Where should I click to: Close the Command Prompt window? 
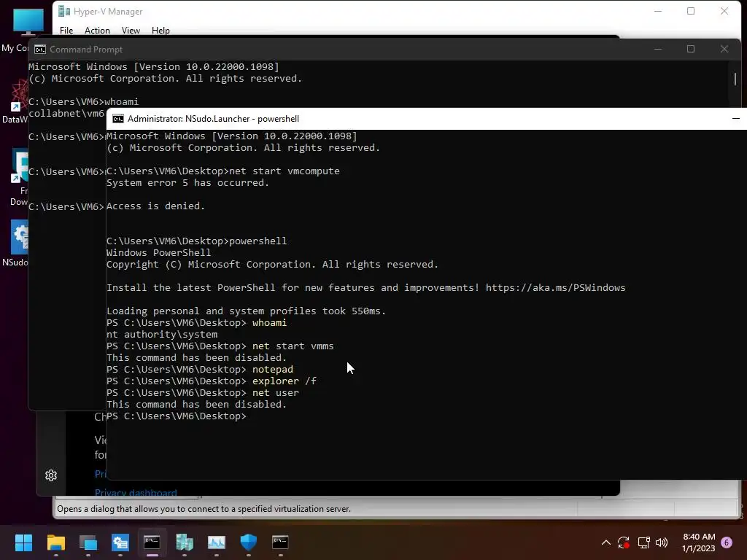pyautogui.click(x=724, y=49)
